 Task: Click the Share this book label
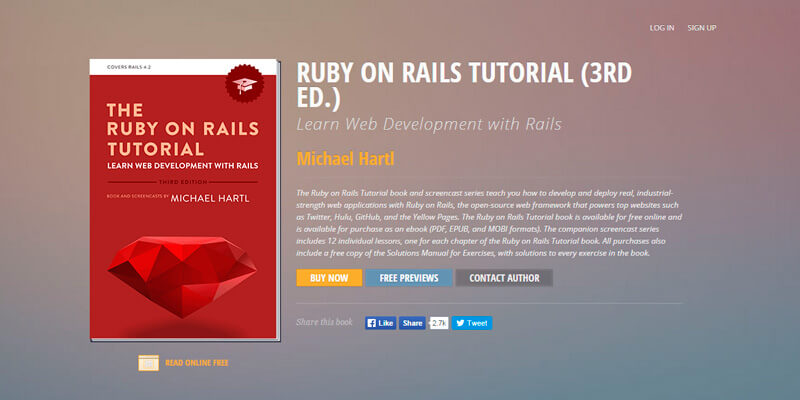click(326, 323)
